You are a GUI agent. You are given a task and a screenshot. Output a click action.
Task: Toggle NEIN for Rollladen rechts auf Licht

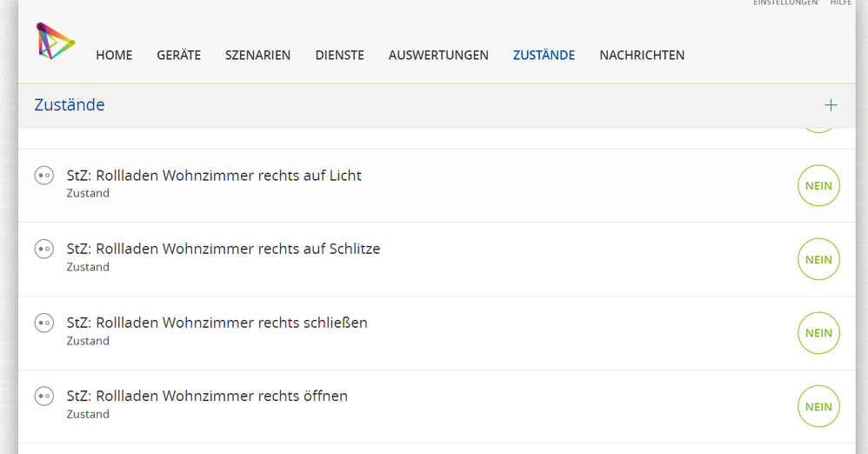[x=818, y=185]
